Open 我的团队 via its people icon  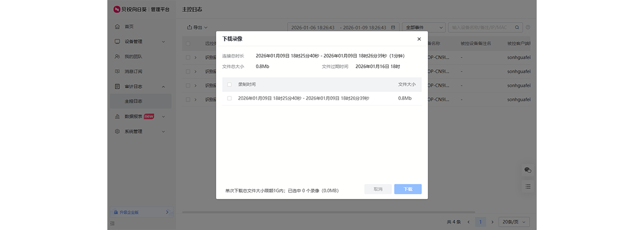click(x=118, y=56)
